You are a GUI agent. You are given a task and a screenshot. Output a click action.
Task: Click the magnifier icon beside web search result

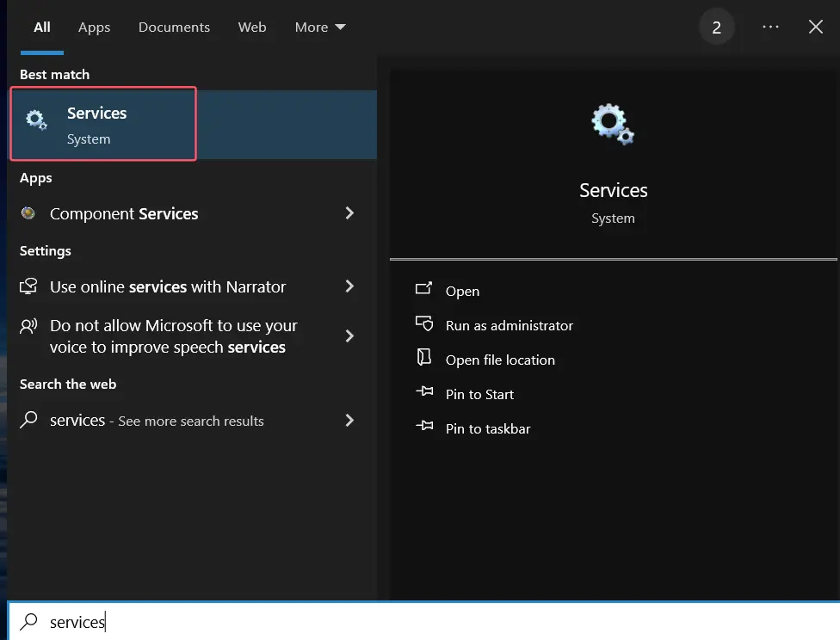pos(29,421)
